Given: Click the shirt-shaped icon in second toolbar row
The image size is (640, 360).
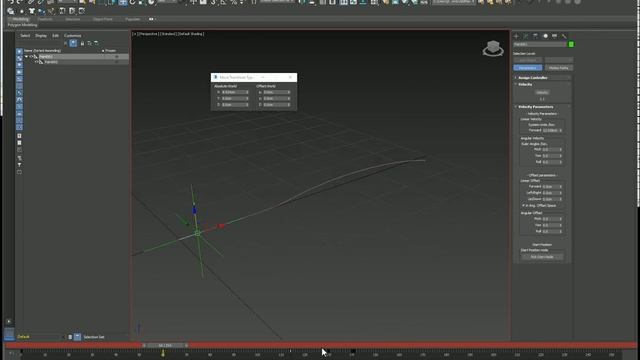Looking at the screenshot, I should pyautogui.click(x=31, y=11).
